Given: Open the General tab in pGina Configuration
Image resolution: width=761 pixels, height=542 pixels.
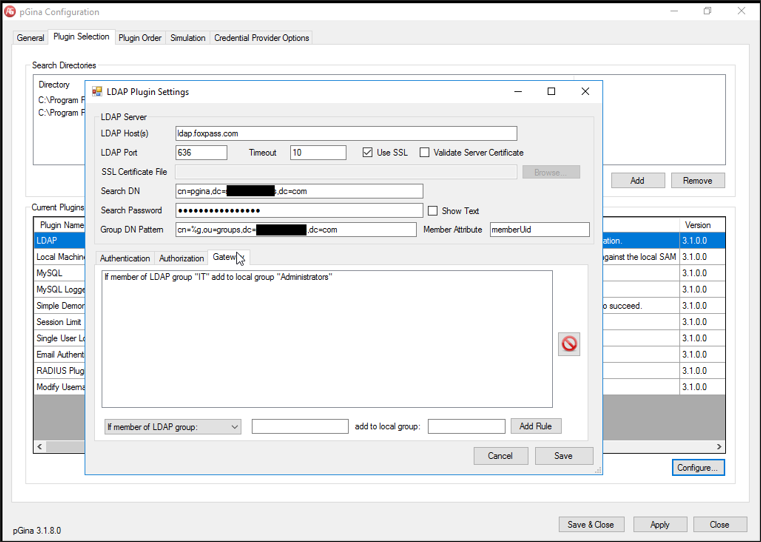Looking at the screenshot, I should coord(30,38).
